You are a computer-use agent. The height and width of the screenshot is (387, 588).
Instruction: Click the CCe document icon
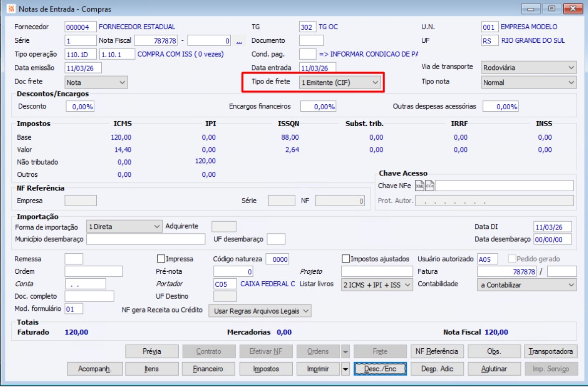[430, 186]
